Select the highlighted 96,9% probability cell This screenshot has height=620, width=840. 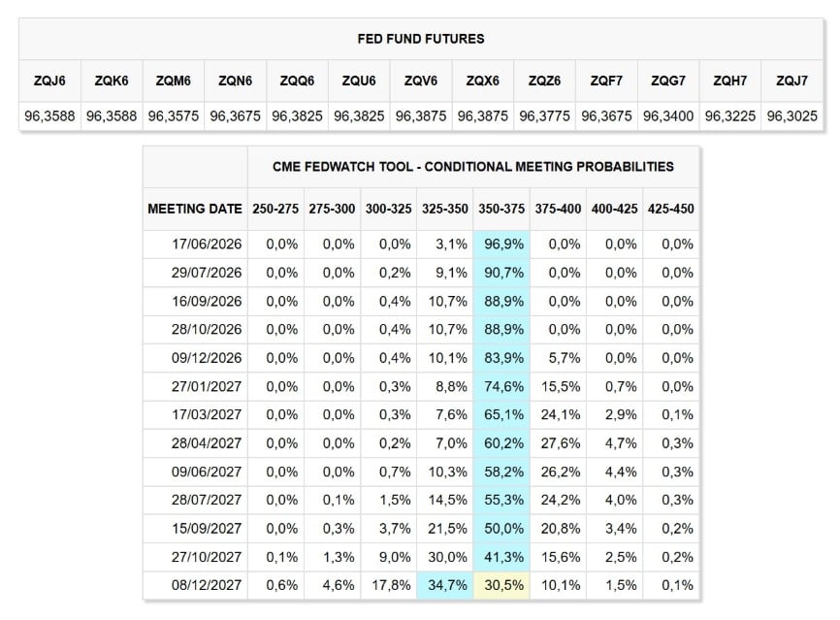501,245
